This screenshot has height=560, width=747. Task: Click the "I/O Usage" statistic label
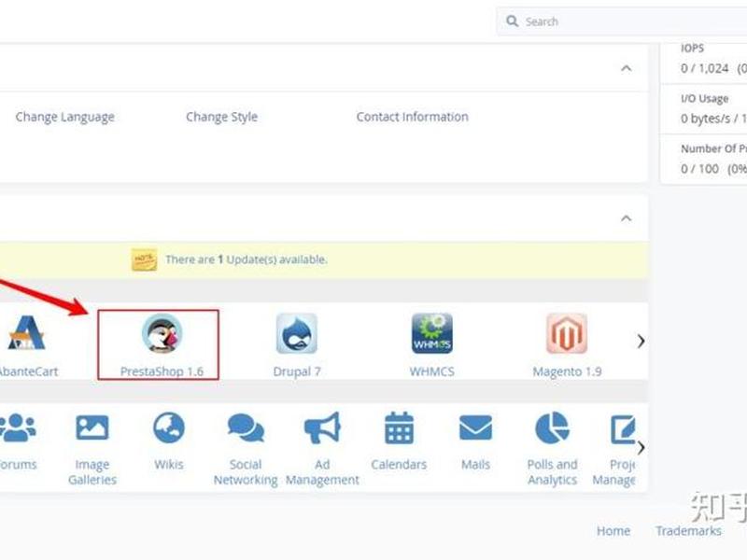tap(705, 99)
